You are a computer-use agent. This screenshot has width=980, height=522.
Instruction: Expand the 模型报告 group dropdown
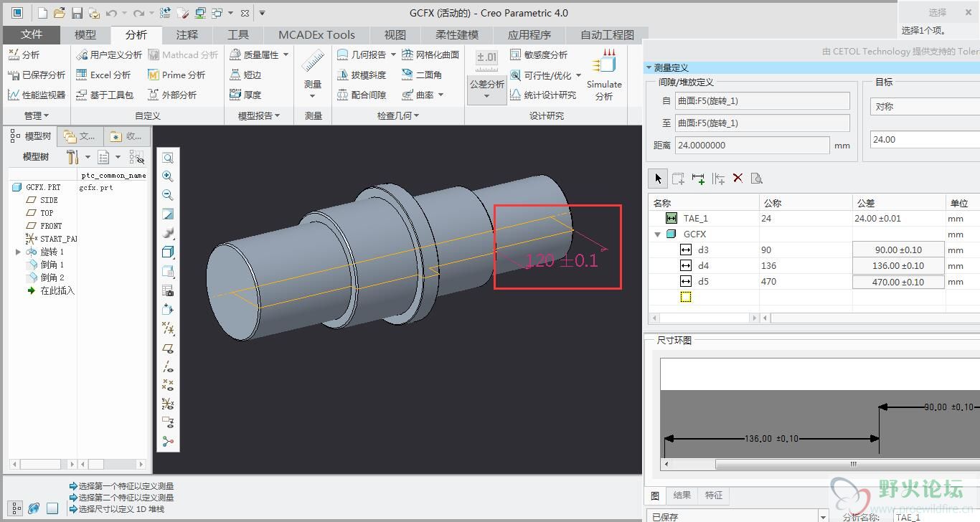[259, 115]
